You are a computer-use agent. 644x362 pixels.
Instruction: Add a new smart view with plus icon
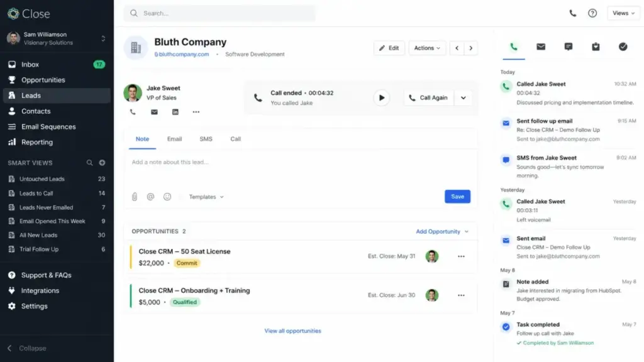102,163
